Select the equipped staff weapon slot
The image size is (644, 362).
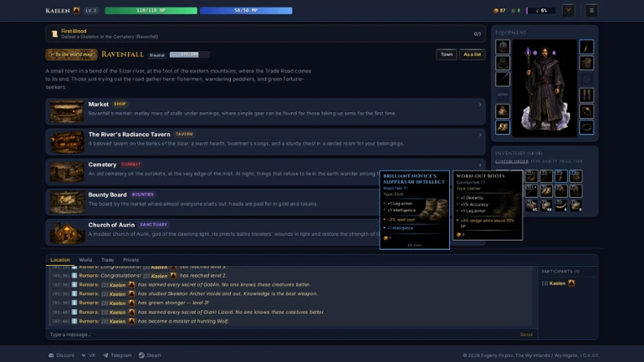tap(502, 79)
